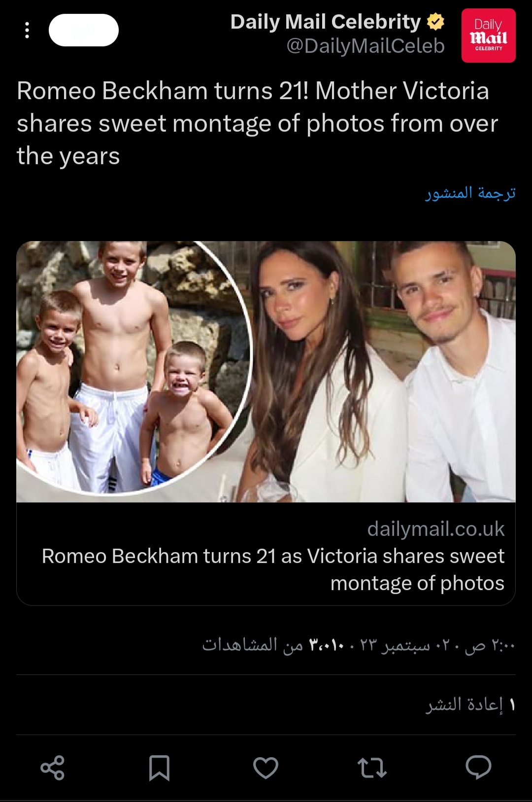Open the three-dot more options menu
The height and width of the screenshot is (802, 532).
tap(27, 31)
